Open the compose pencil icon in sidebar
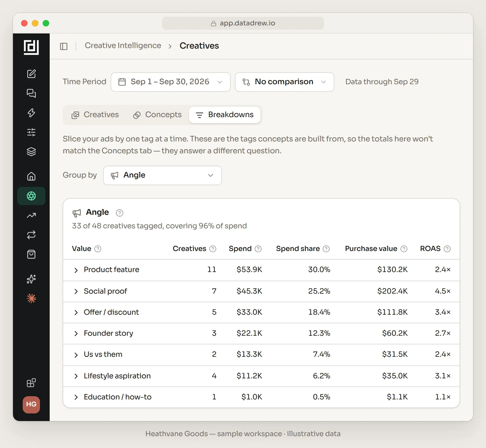Image resolution: width=486 pixels, height=448 pixels. click(x=31, y=74)
